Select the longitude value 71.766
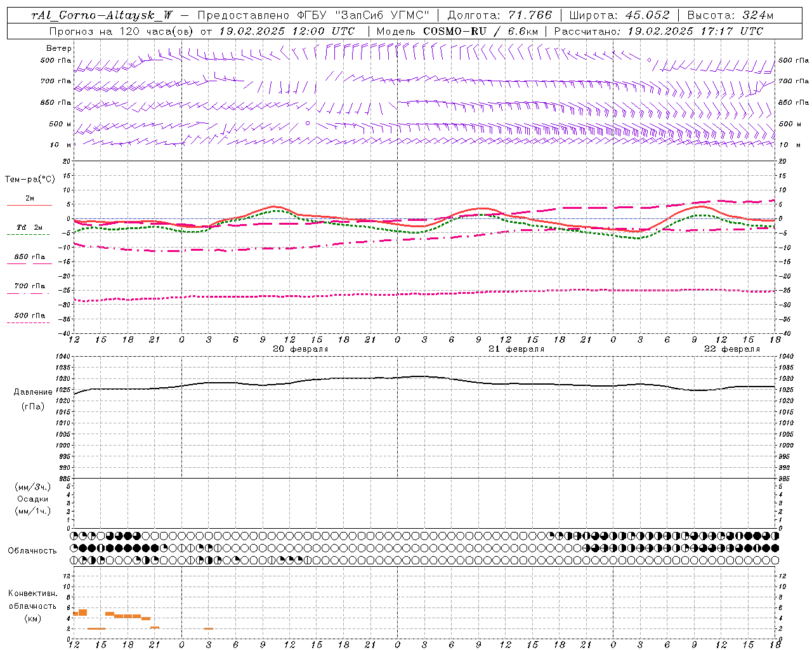 pos(530,15)
